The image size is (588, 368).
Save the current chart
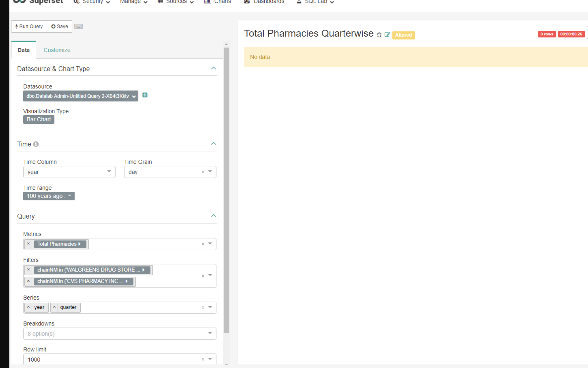pyautogui.click(x=59, y=26)
